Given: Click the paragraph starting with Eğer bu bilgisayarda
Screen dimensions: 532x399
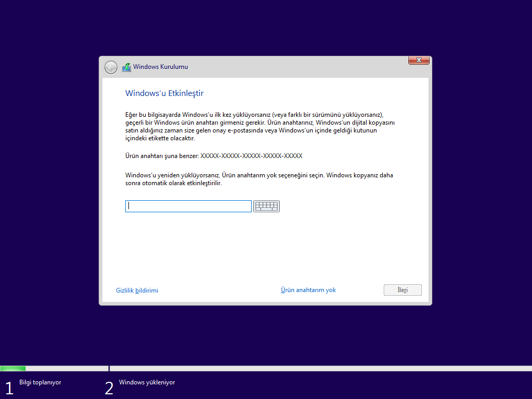Looking at the screenshot, I should tap(259, 126).
